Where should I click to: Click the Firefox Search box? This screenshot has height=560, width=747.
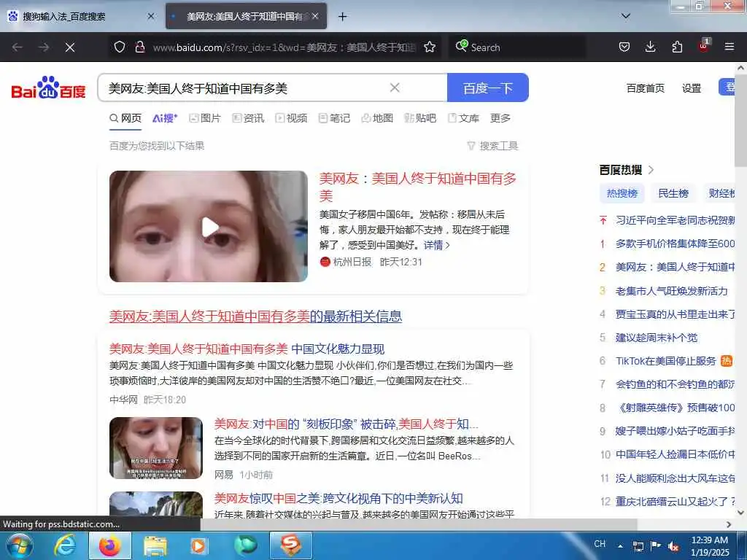tap(517, 47)
